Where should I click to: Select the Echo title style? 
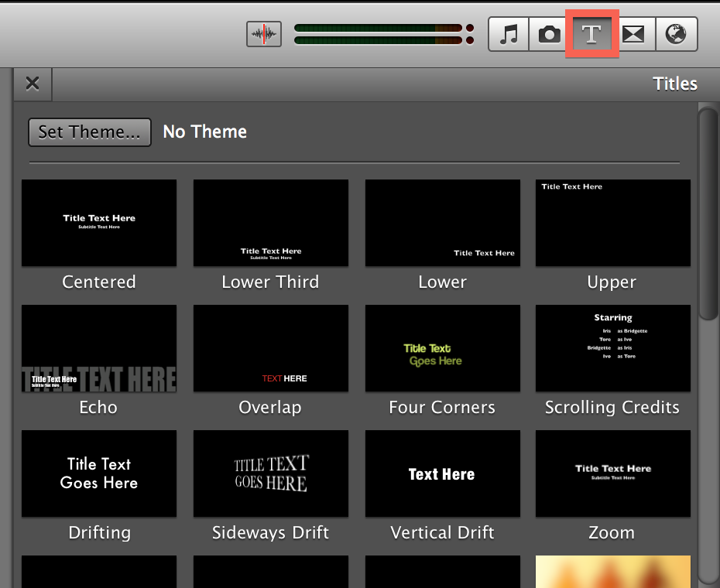(x=99, y=348)
